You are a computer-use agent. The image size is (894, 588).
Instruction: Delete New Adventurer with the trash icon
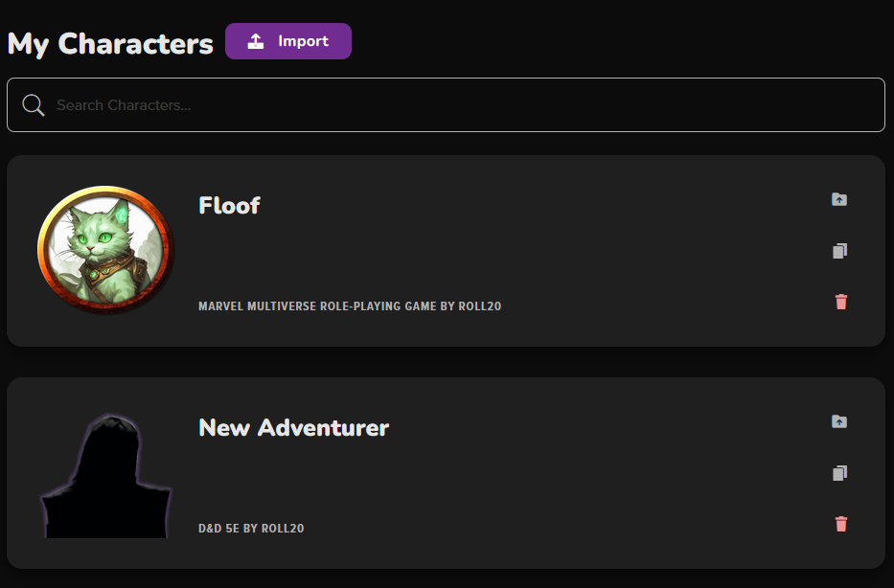[841, 524]
